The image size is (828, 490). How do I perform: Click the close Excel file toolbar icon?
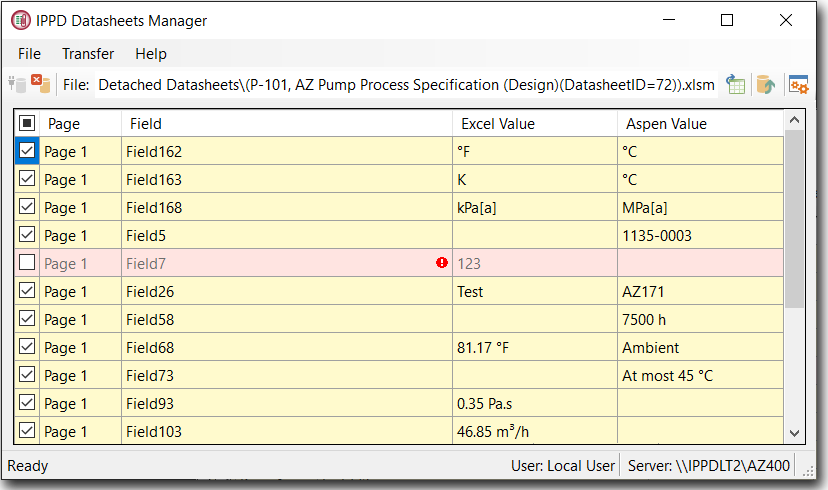40,85
